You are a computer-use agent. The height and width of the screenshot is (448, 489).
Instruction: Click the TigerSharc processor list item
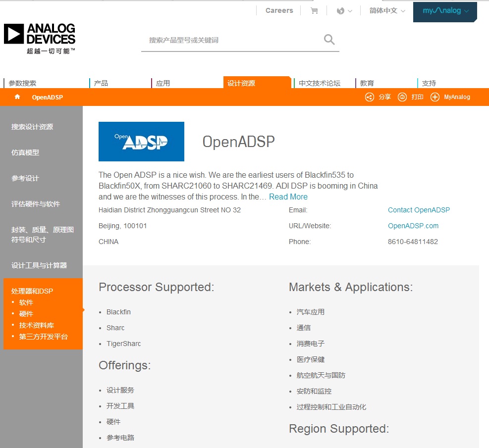click(x=123, y=344)
